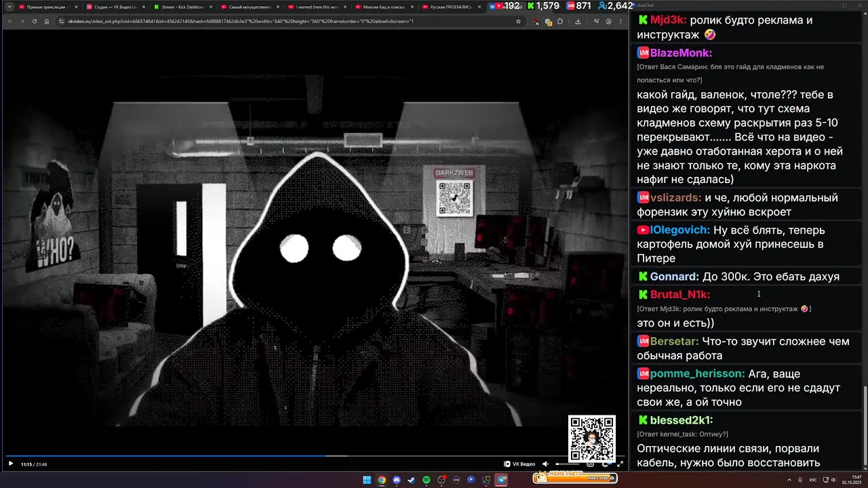Click the Kick badge beside Gonnard

(x=643, y=277)
